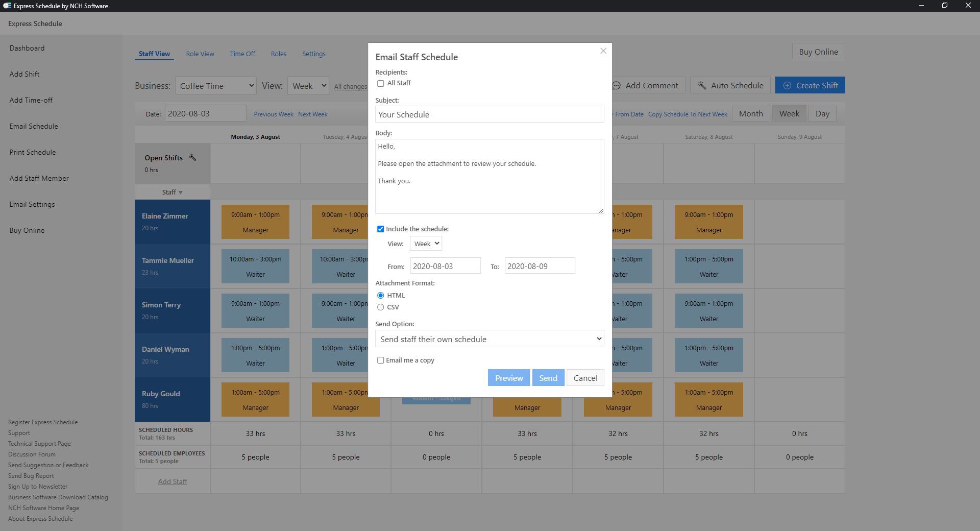The image size is (980, 531).
Task: Click the auto-assign wand icon beside Open Shifts
Action: pos(192,158)
